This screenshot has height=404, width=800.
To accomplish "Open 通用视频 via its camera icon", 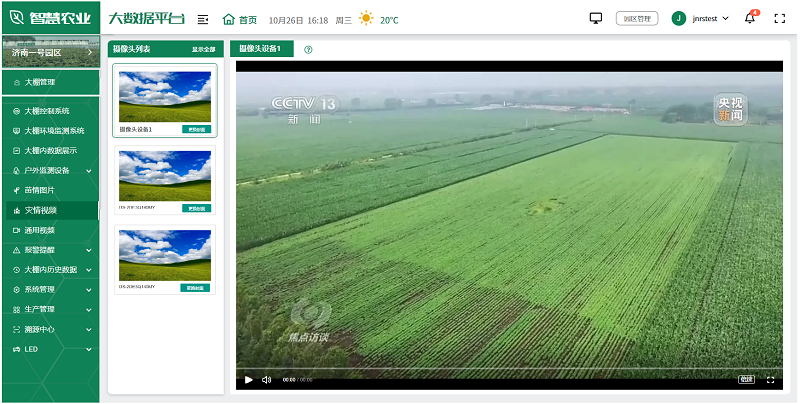I will click(16, 230).
